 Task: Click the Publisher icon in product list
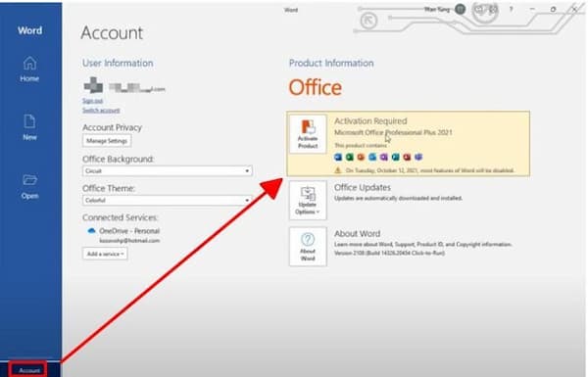[396, 157]
